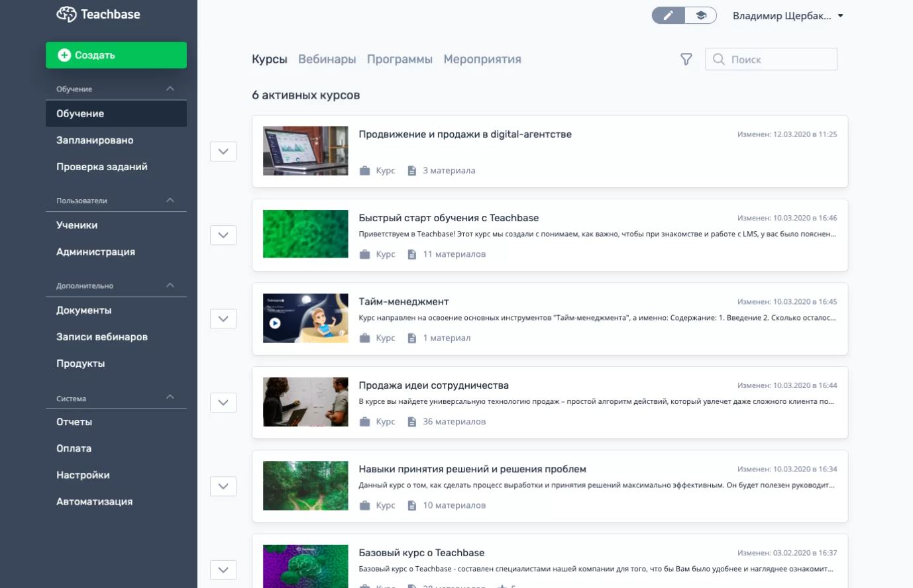Collapse the Система sidebar section

click(x=170, y=397)
